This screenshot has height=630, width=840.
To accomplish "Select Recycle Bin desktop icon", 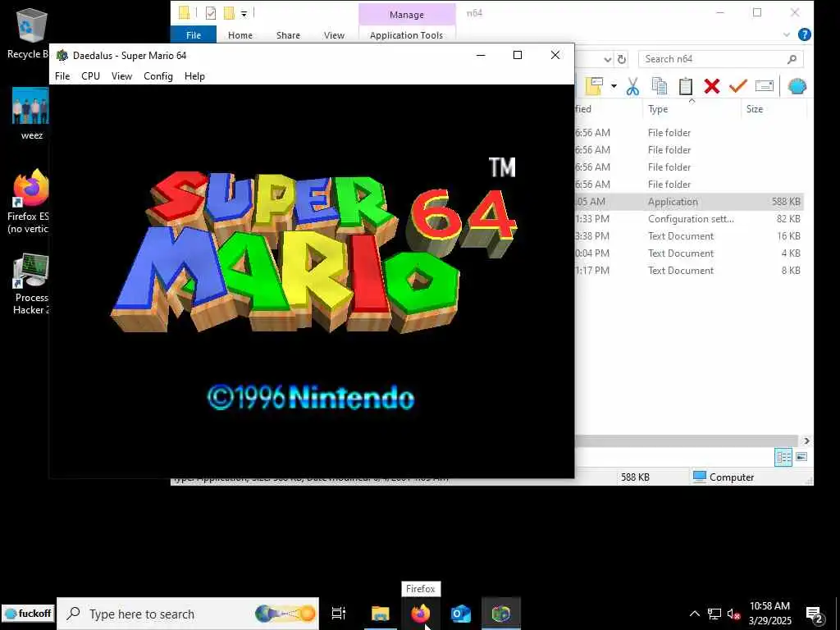I will click(x=28, y=34).
